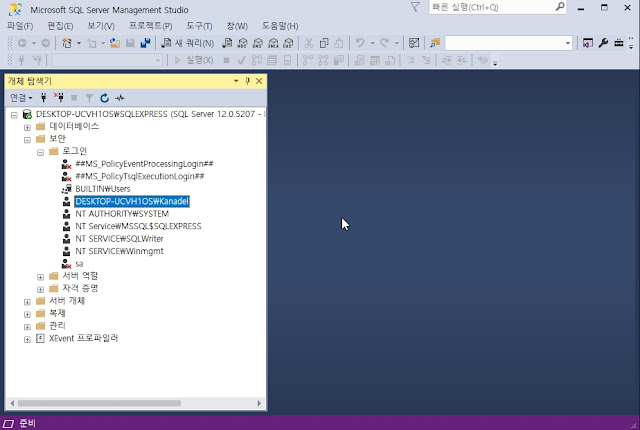The height and width of the screenshot is (430, 640).
Task: Click Refresh icon in Object Explorer
Action: click(104, 98)
